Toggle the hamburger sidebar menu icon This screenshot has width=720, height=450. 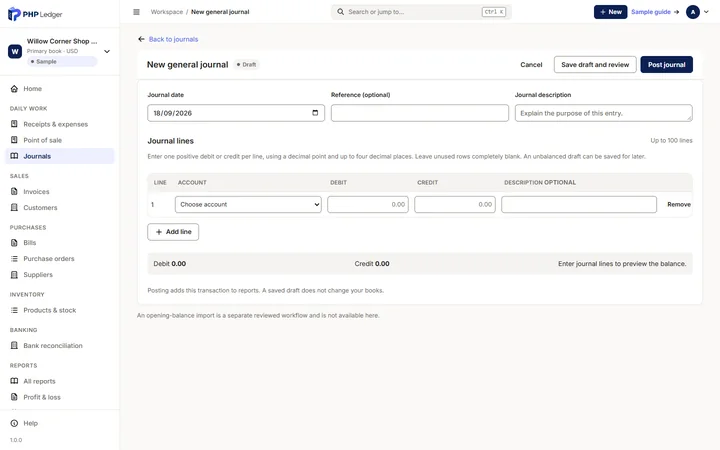pyautogui.click(x=136, y=12)
